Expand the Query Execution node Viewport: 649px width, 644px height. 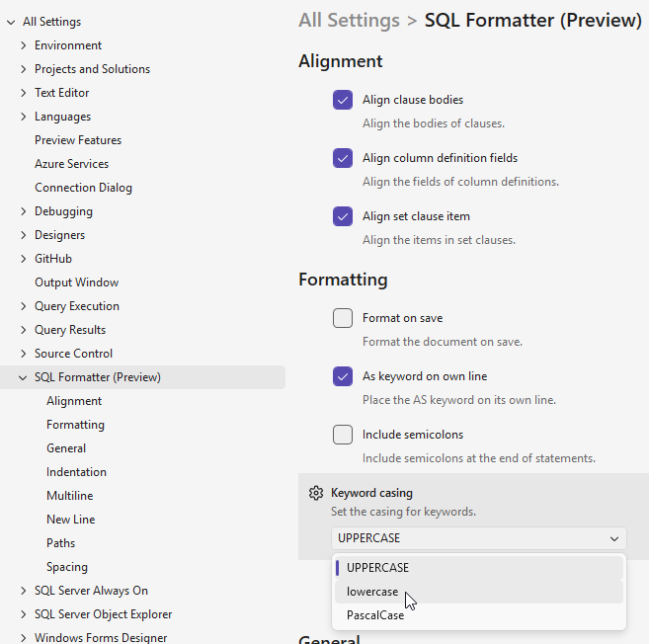(23, 306)
